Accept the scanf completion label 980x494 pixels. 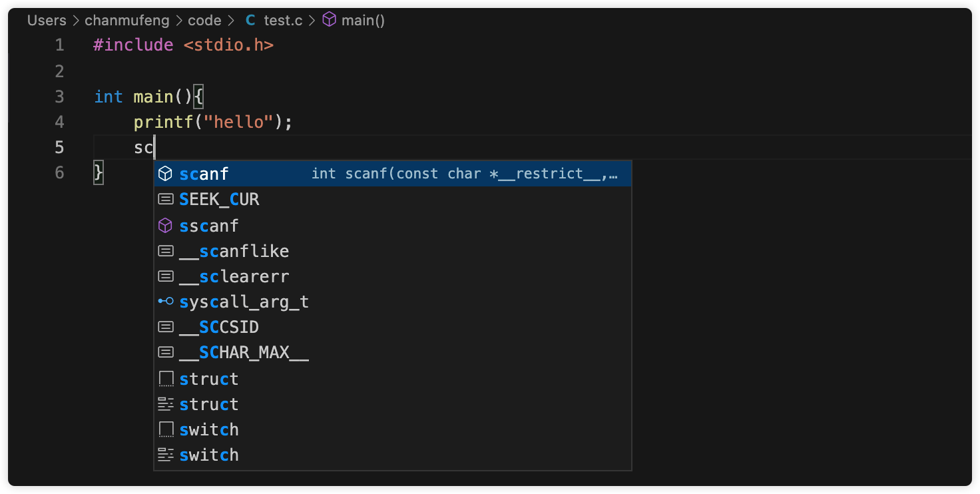tap(204, 174)
